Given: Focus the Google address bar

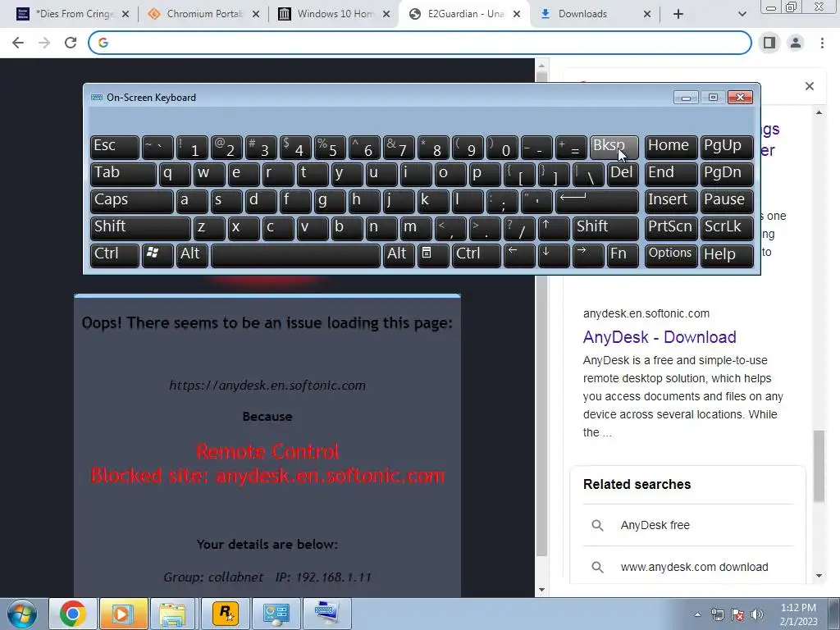Looking at the screenshot, I should pyautogui.click(x=419, y=43).
